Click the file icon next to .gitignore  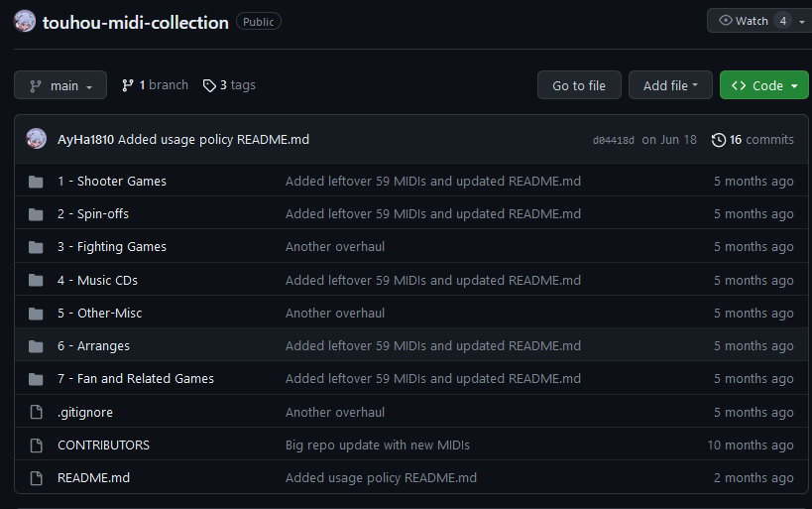pyautogui.click(x=37, y=412)
